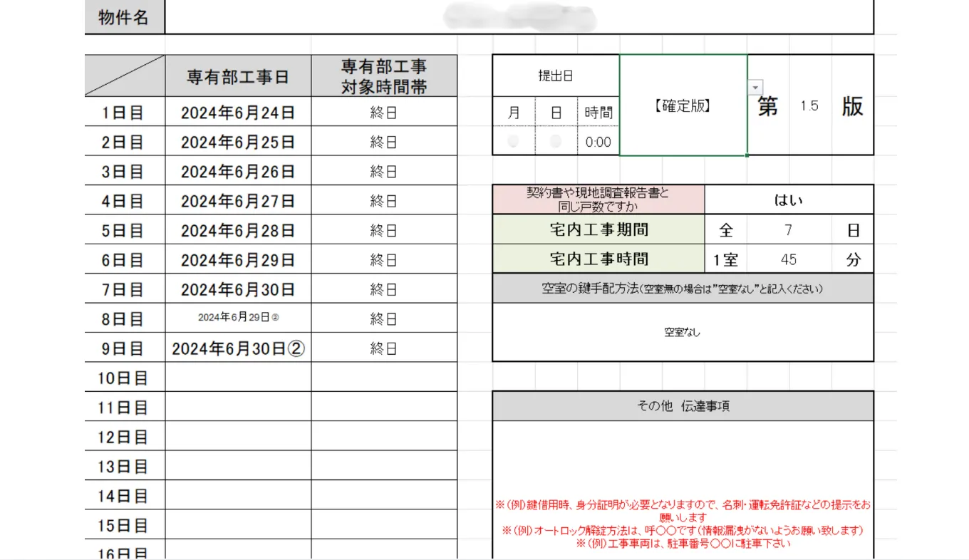This screenshot has height=560, width=969.
Task: Click the 物件名 input field
Action: click(x=519, y=17)
